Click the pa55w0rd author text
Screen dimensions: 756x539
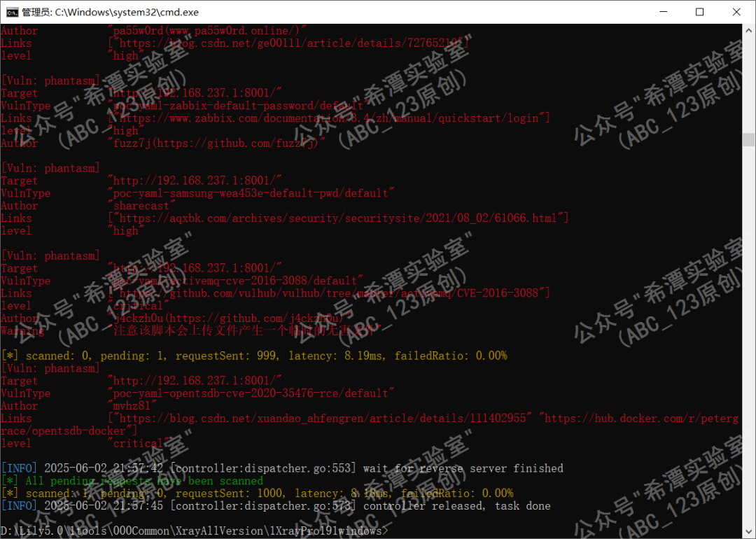207,31
